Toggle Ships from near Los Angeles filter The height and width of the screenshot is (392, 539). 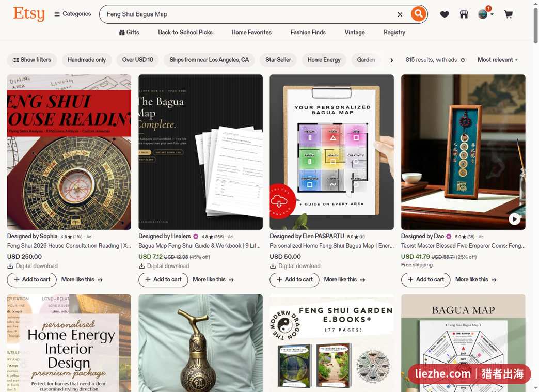(209, 60)
